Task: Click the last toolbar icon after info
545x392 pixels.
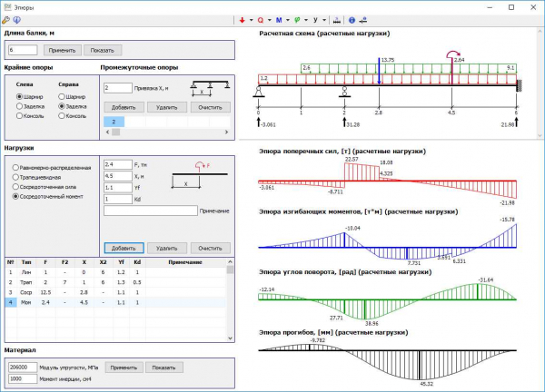Action: [x=362, y=20]
